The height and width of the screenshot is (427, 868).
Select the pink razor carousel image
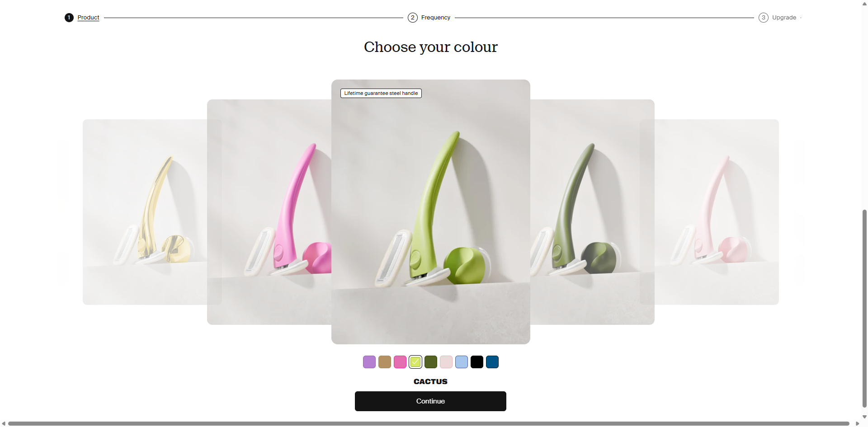(269, 212)
